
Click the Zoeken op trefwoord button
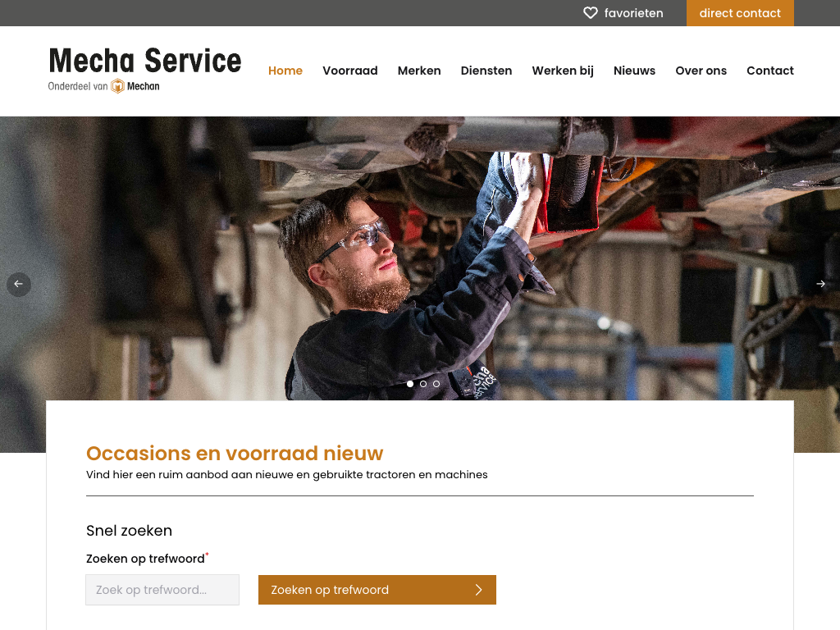(x=377, y=590)
